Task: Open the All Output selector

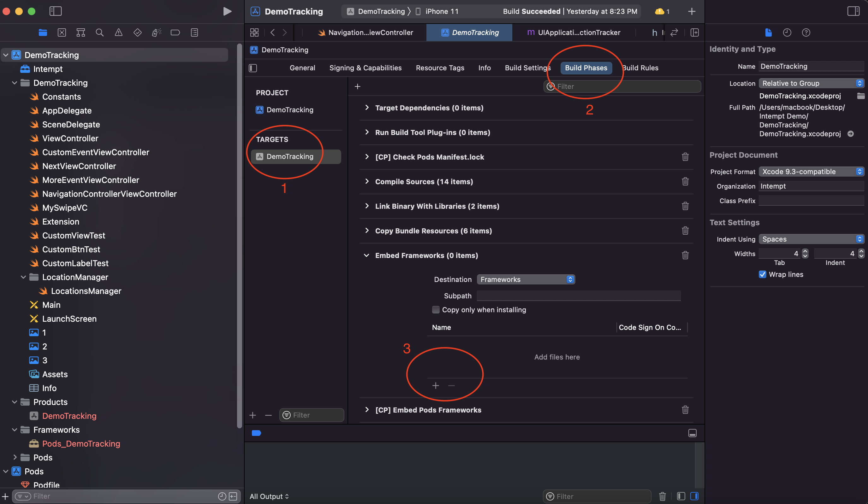Action: 269,496
